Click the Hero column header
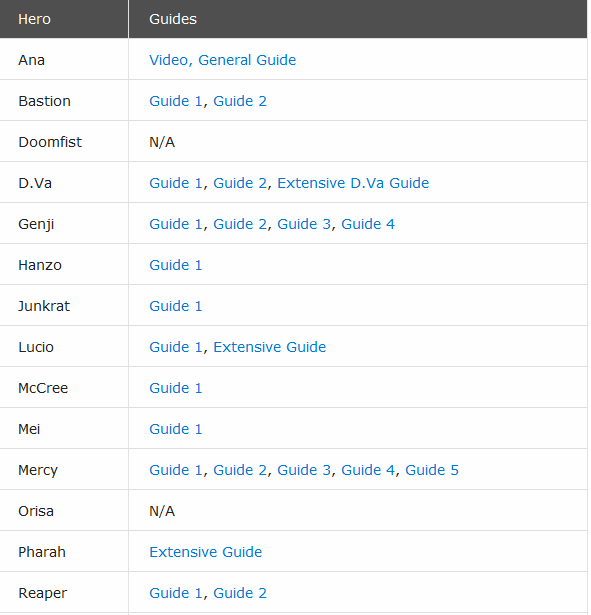This screenshot has height=615, width=591. click(x=64, y=19)
